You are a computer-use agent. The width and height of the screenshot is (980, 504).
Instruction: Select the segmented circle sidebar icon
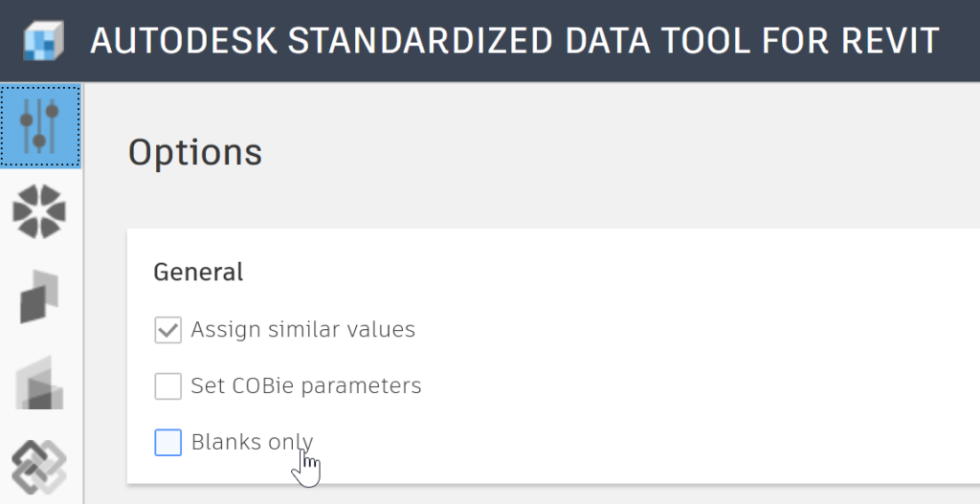(39, 211)
